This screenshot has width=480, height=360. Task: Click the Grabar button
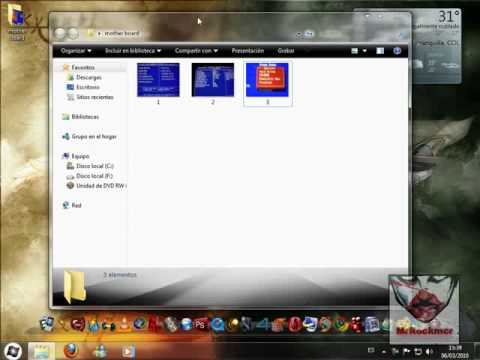pyautogui.click(x=286, y=51)
